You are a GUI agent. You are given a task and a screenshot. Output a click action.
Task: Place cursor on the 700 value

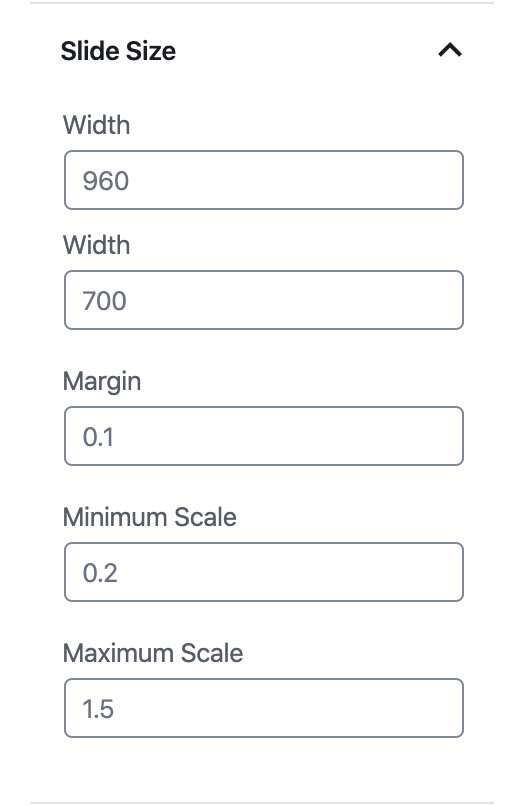104,301
